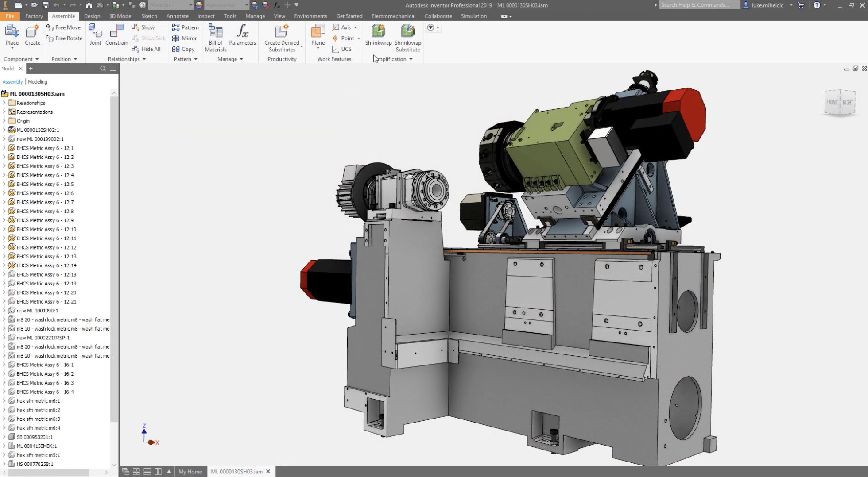Switch to the Inspect tab
The image size is (868, 477).
(206, 16)
